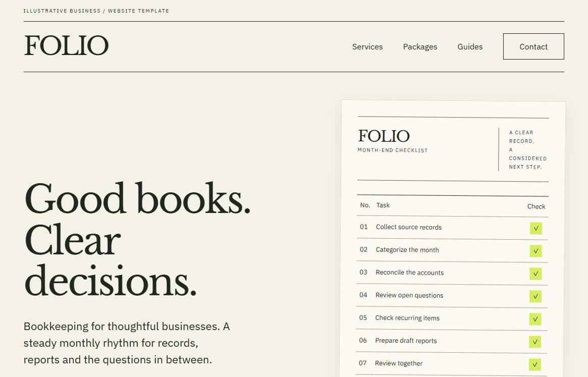Toggle the check for Reconcile the accounts
The height and width of the screenshot is (377, 588).
point(536,274)
